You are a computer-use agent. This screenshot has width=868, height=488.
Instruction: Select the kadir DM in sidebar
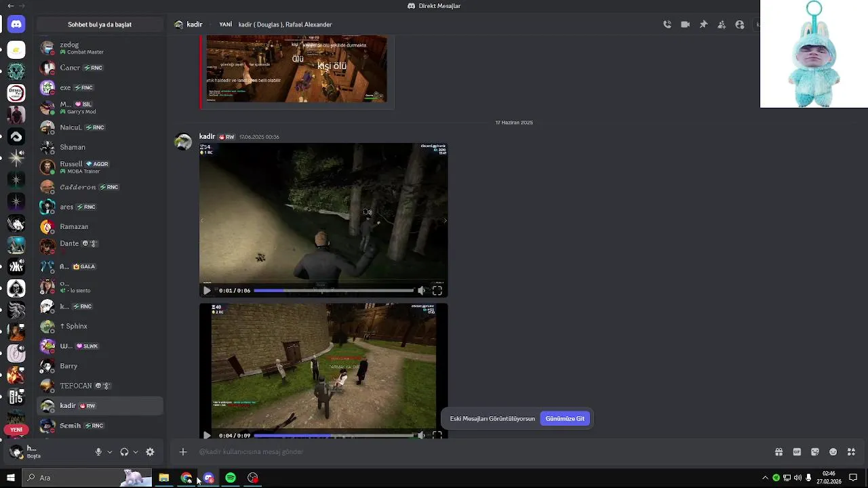coord(100,405)
